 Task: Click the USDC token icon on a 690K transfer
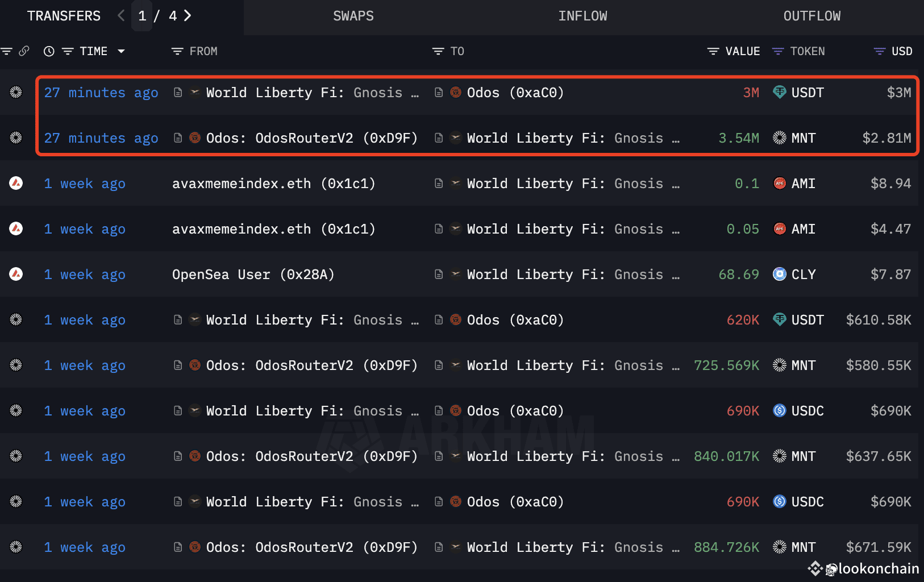pos(779,410)
